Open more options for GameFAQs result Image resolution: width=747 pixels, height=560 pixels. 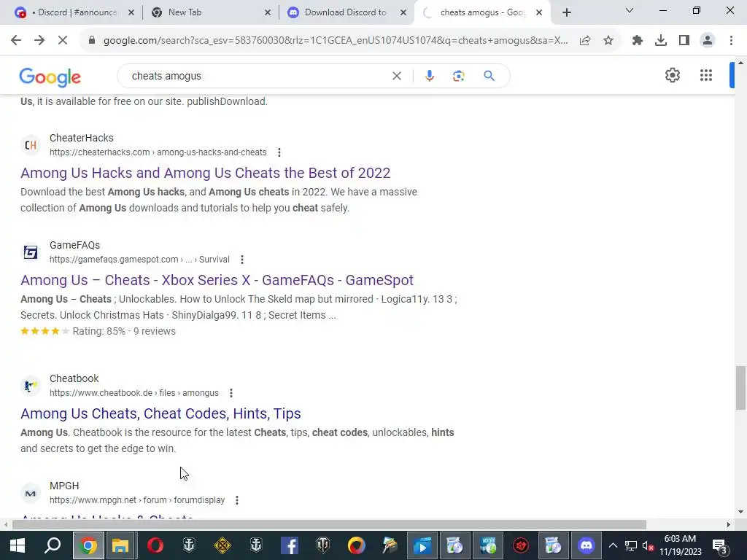[242, 260]
